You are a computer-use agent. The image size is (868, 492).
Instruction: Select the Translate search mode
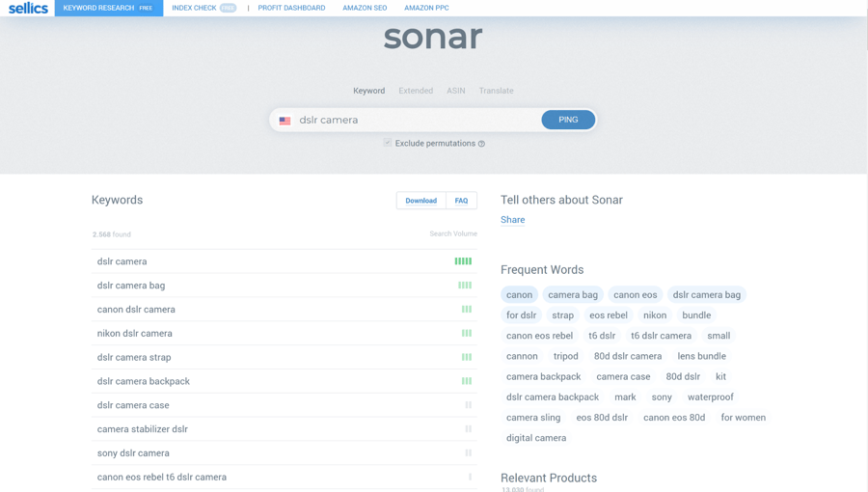[x=496, y=91]
